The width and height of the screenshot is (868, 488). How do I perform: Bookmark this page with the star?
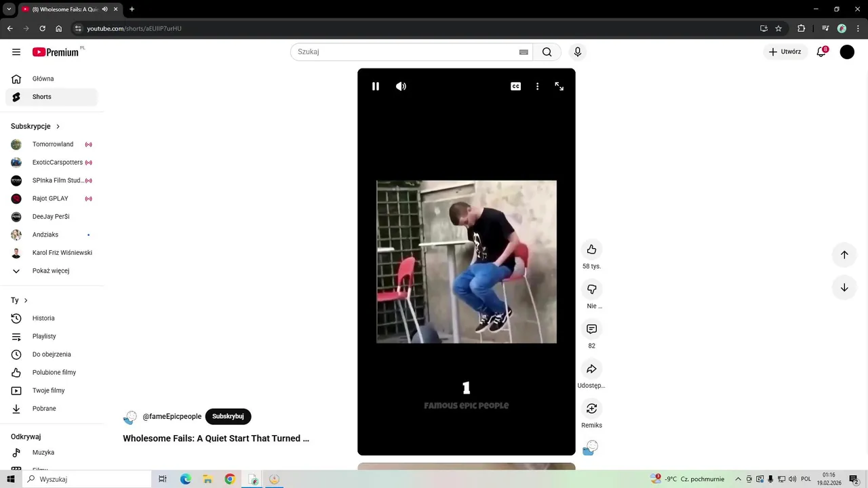click(778, 28)
